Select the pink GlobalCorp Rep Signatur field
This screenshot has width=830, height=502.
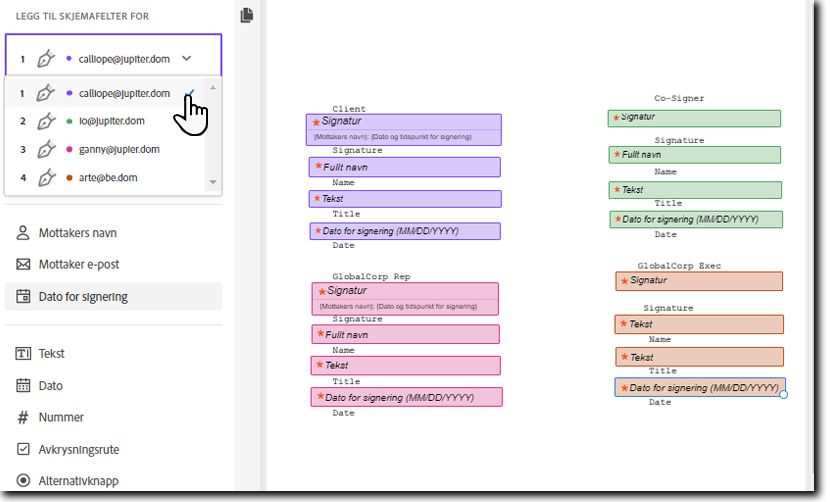tap(405, 299)
